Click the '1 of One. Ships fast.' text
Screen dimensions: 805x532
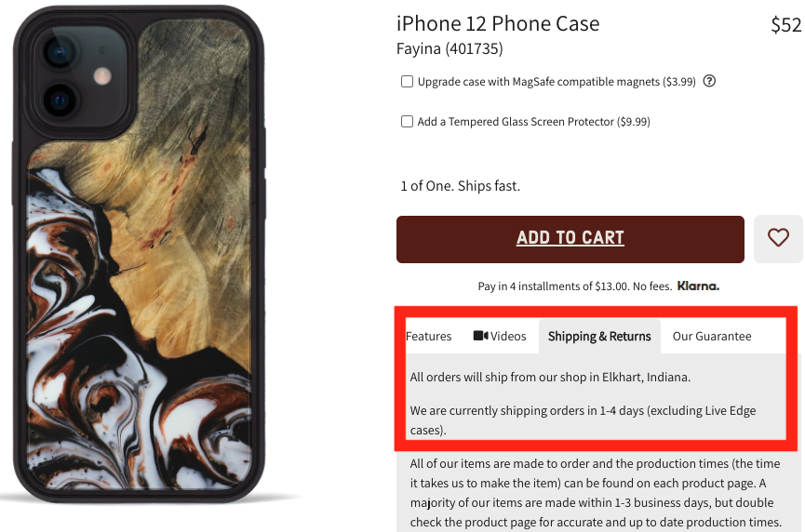(x=460, y=186)
